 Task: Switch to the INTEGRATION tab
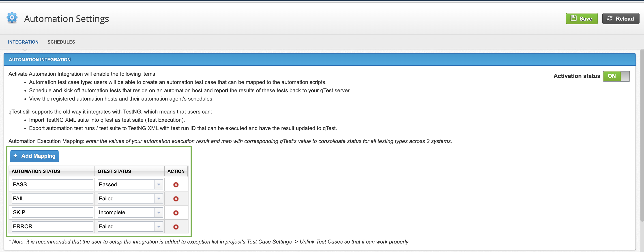(23, 42)
